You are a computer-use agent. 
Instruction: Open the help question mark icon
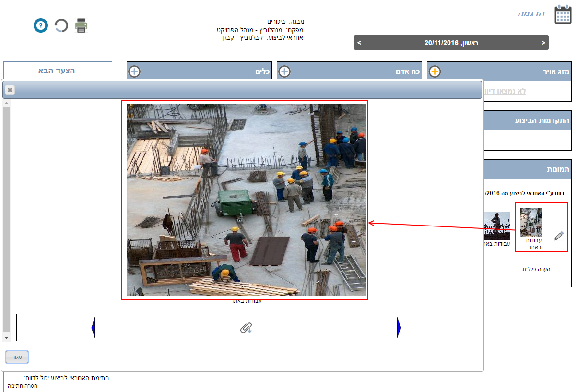(41, 25)
